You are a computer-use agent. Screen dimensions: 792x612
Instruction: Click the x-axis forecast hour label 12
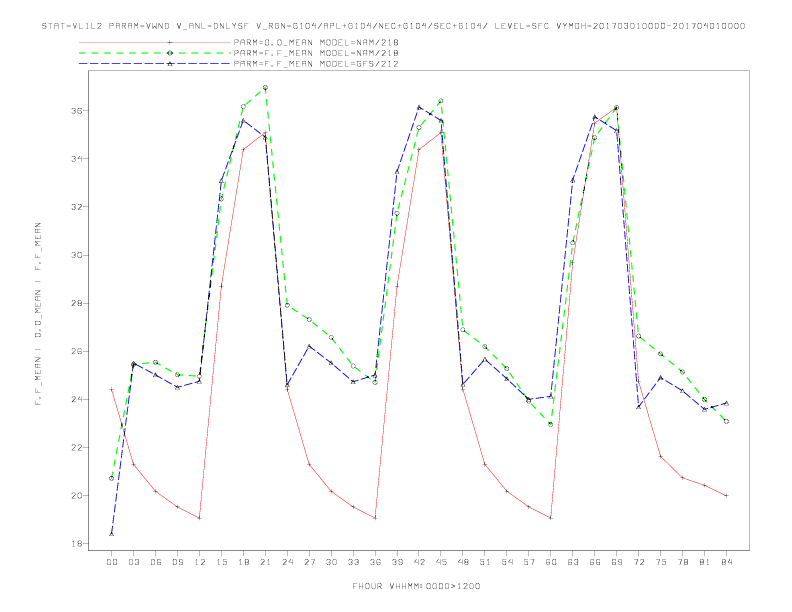200,562
